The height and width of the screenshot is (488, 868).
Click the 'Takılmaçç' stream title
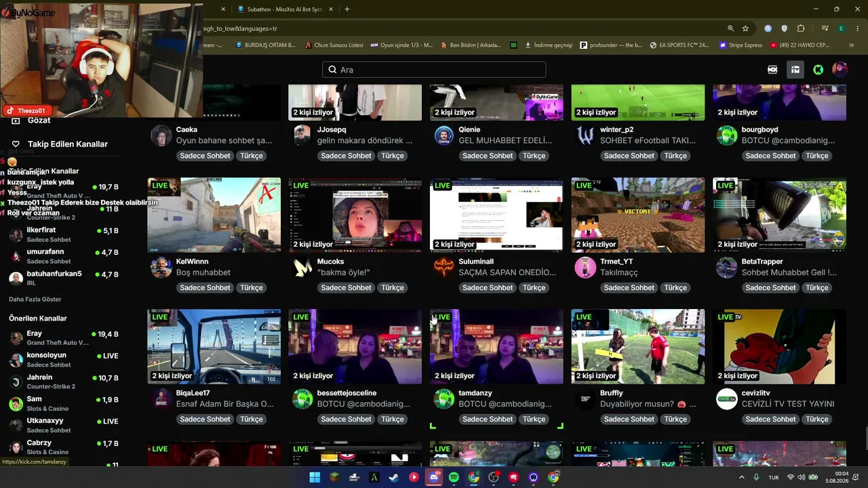[619, 272]
